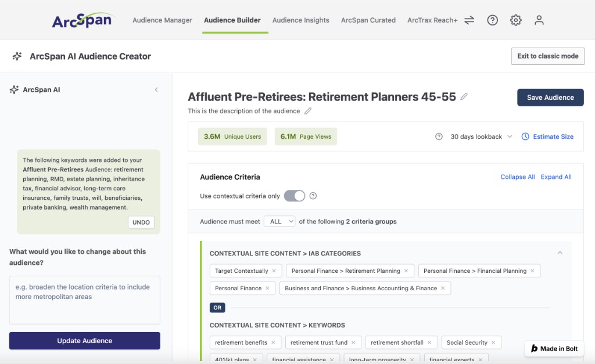
Task: Click the ArcSpan AI sparkle icon in sidebar
Action: [x=14, y=89]
